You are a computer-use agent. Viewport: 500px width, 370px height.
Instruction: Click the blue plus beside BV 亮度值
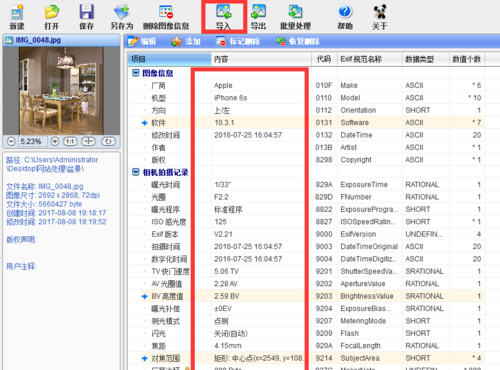144,296
